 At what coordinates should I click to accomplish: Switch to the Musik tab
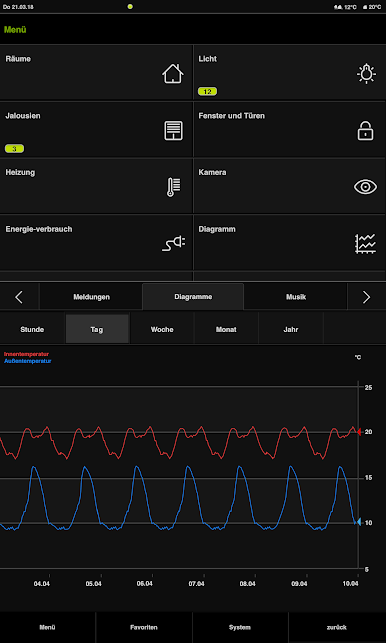[296, 297]
